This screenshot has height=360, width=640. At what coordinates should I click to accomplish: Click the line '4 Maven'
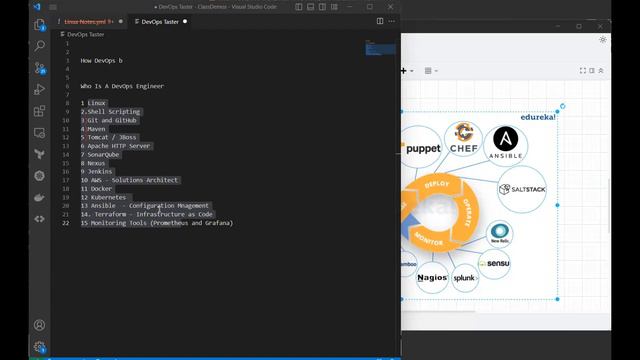(93, 129)
